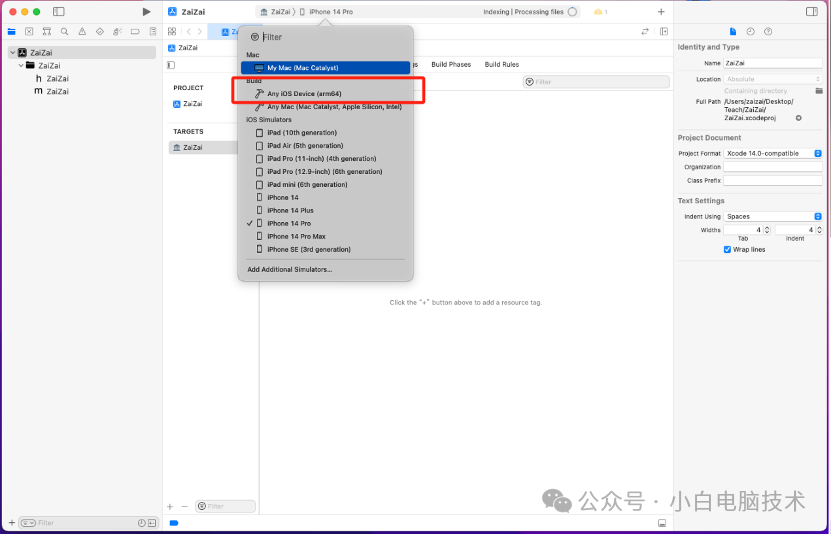Click the destination popup Filter field
This screenshot has height=534, width=832.
325,37
